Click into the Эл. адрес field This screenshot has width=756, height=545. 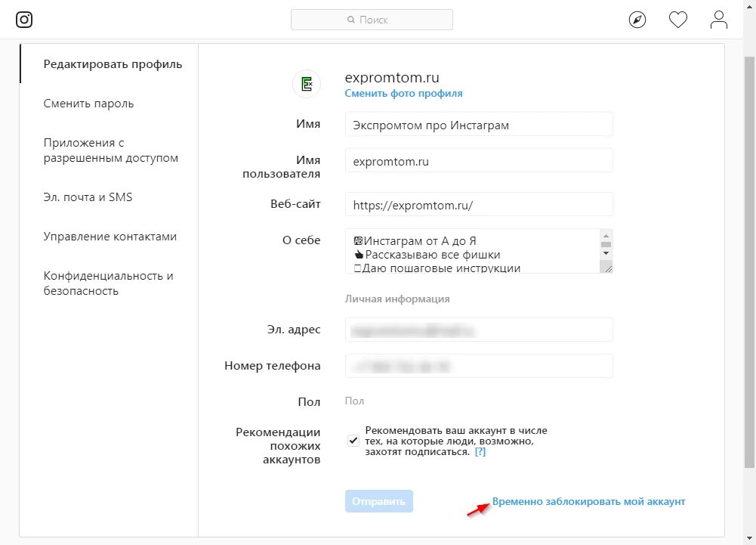(x=479, y=330)
